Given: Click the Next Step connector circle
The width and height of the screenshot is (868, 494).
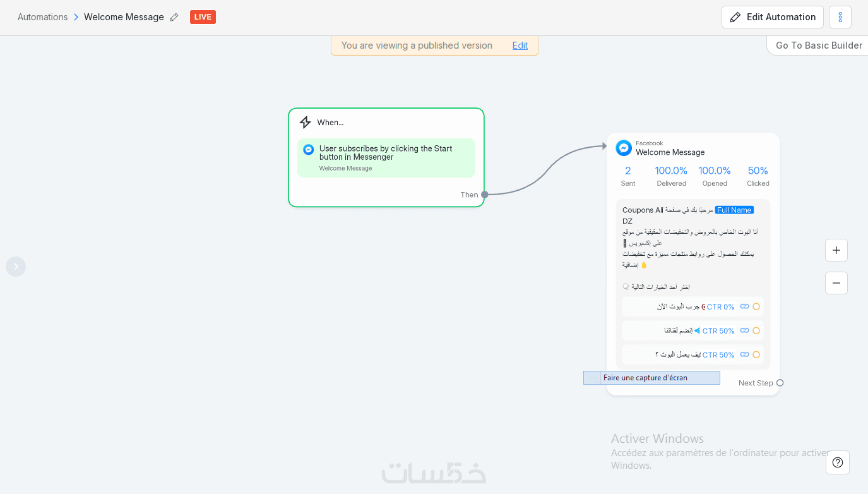Looking at the screenshot, I should click(x=780, y=383).
